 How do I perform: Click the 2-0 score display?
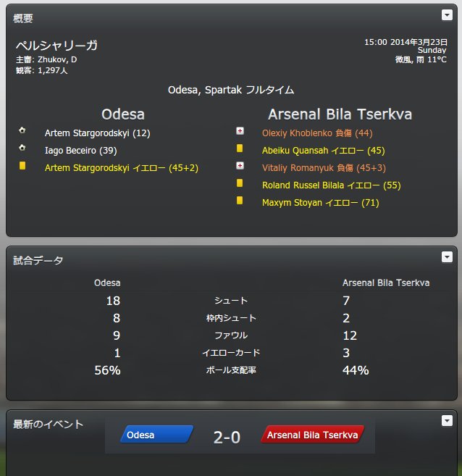(x=227, y=438)
